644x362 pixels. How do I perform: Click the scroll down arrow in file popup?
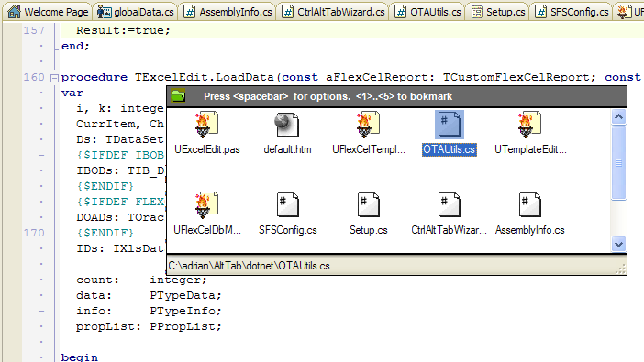tap(618, 244)
